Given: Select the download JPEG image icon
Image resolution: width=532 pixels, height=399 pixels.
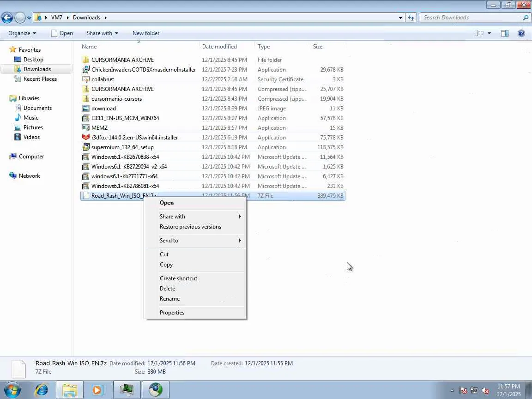Looking at the screenshot, I should coord(86,109).
